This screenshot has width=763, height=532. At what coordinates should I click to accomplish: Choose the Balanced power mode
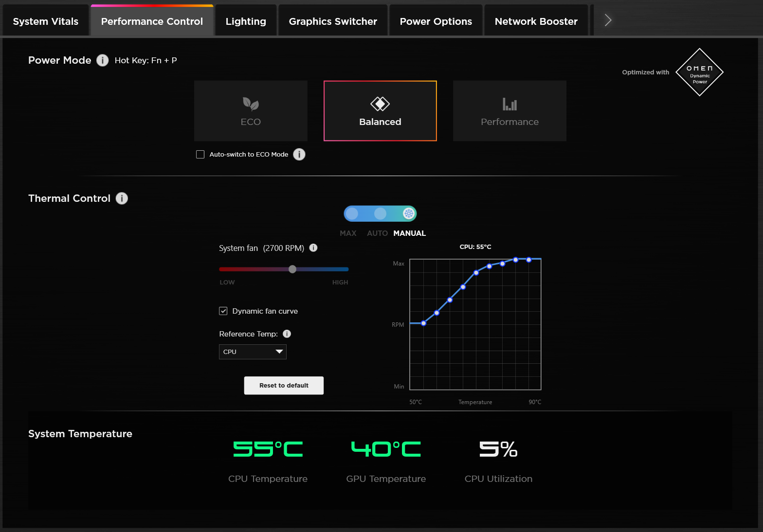pyautogui.click(x=380, y=111)
